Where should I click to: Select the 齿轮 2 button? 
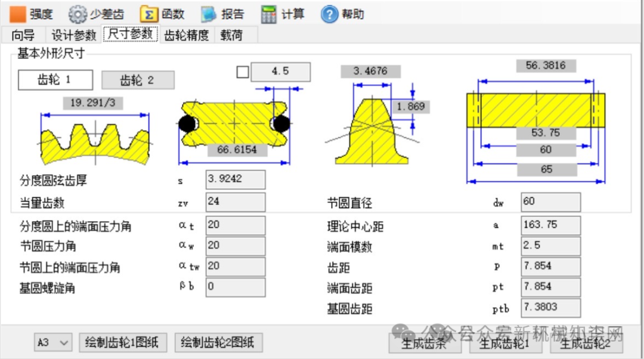[x=138, y=80]
